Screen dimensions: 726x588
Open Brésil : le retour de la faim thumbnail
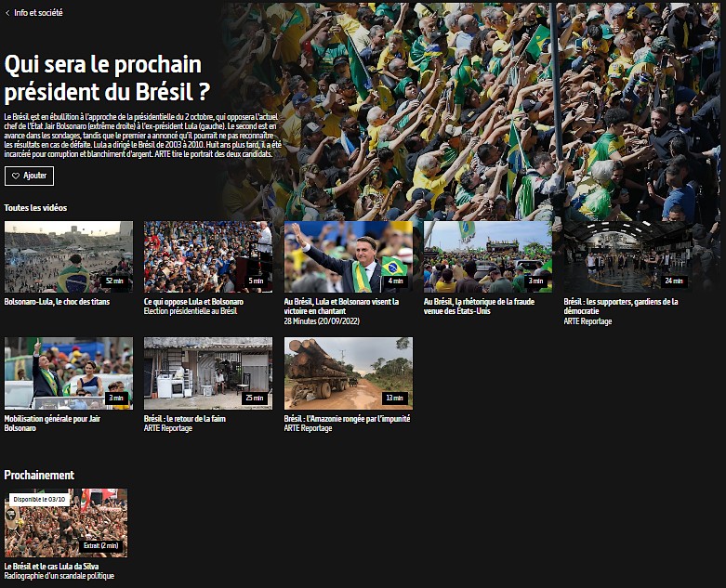pos(208,373)
